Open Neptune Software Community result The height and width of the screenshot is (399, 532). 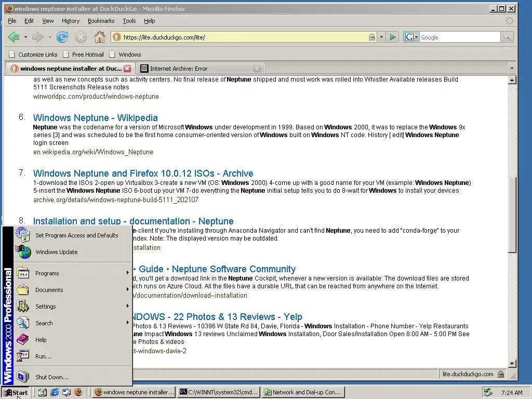click(214, 269)
